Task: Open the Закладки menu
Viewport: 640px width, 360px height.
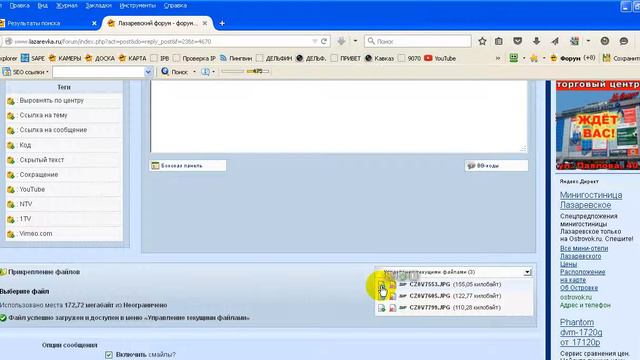Action: click(x=98, y=6)
